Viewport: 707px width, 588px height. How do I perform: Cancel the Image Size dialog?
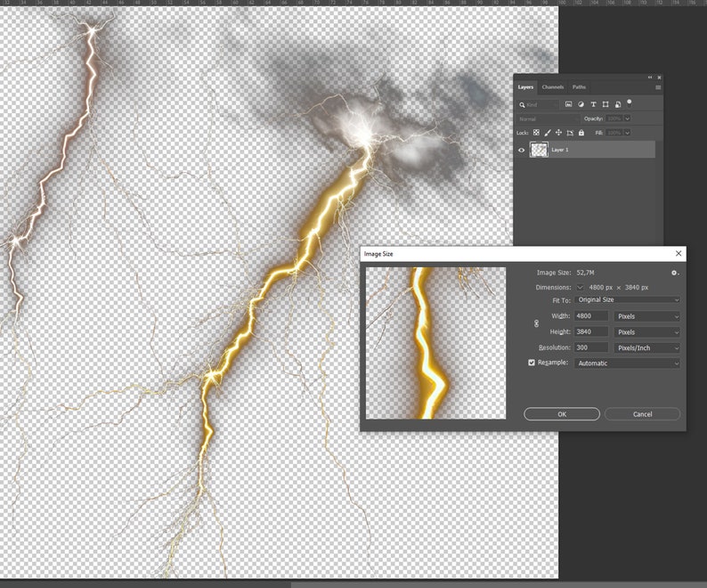tap(642, 413)
